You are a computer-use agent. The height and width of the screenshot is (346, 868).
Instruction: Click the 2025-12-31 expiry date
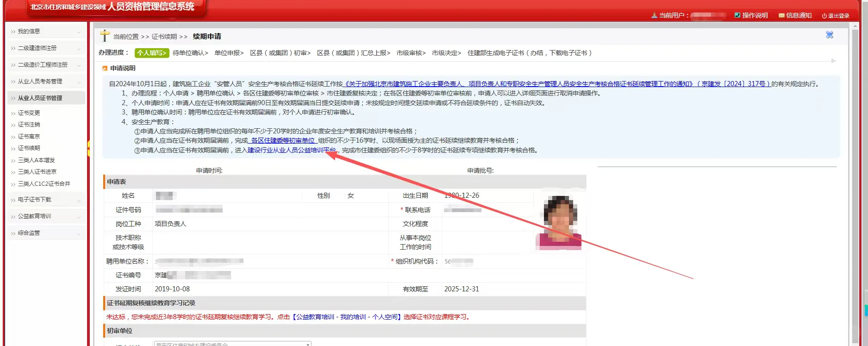click(462, 289)
